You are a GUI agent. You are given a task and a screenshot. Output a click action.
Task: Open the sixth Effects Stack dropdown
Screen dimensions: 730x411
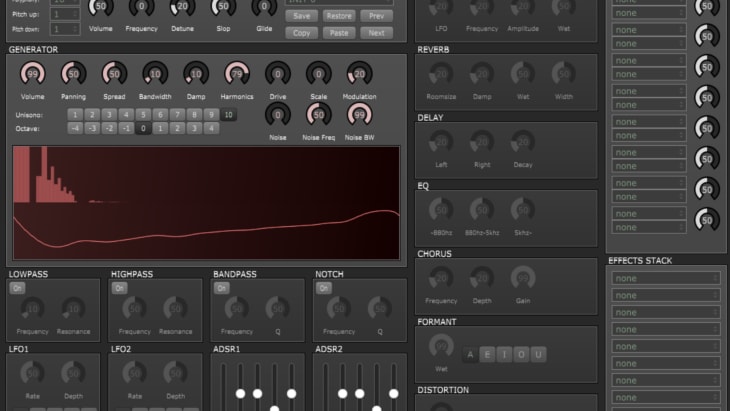[x=666, y=364]
